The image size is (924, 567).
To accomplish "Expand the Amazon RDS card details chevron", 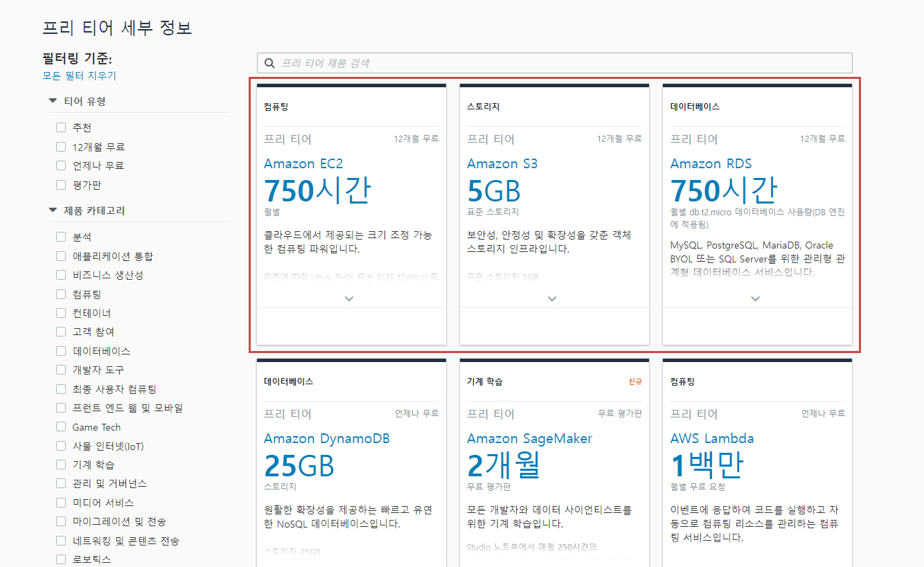I will pyautogui.click(x=756, y=299).
